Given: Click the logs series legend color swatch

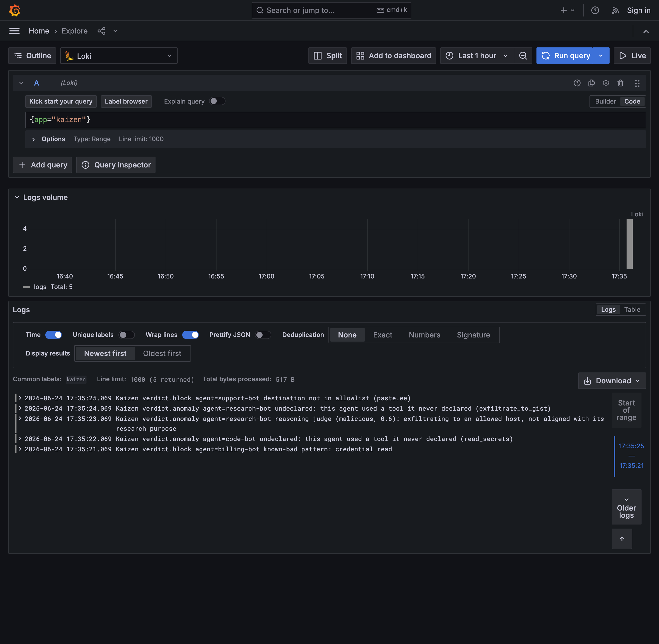Looking at the screenshot, I should (26, 287).
